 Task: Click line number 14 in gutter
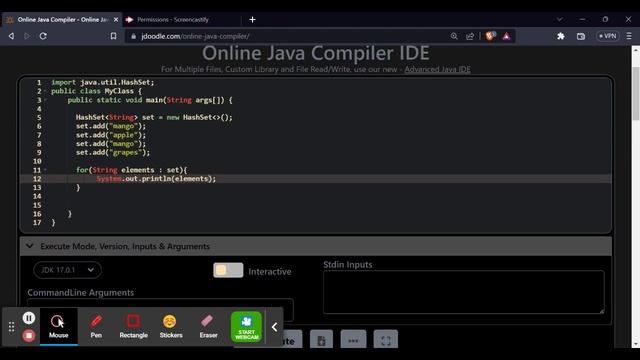pyautogui.click(x=37, y=196)
